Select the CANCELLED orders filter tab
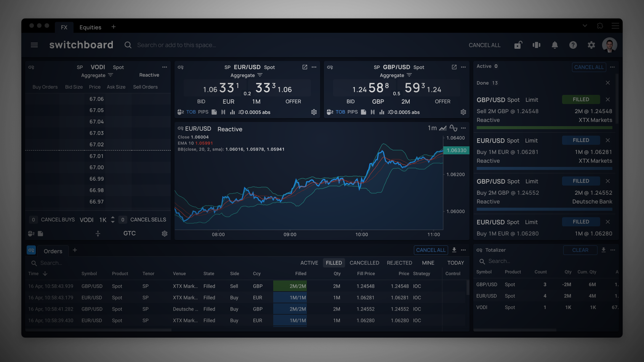This screenshot has height=362, width=644. point(364,263)
